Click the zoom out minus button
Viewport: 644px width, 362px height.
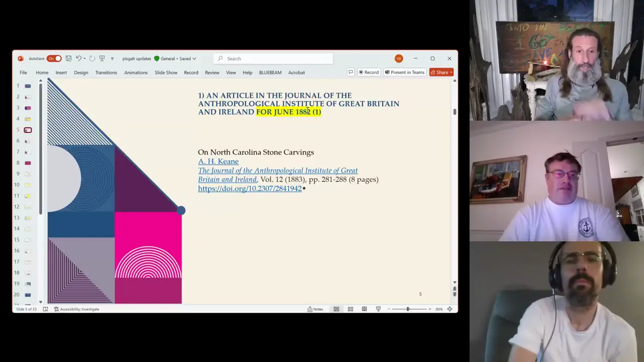tap(388, 309)
